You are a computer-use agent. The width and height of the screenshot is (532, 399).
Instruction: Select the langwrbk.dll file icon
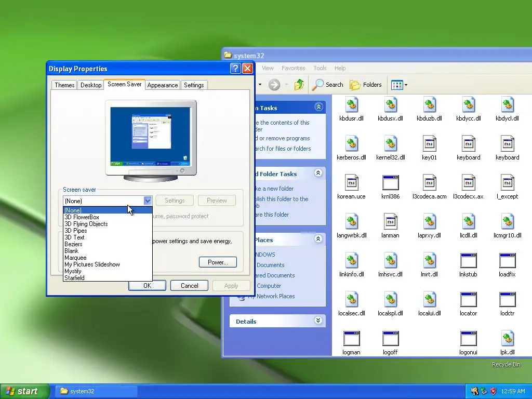(x=352, y=221)
